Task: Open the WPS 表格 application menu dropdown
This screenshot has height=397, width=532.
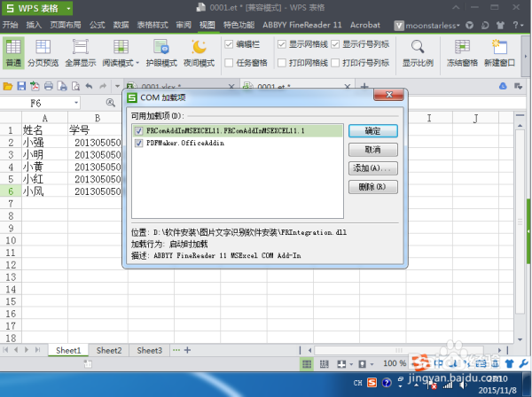Action: click(68, 9)
